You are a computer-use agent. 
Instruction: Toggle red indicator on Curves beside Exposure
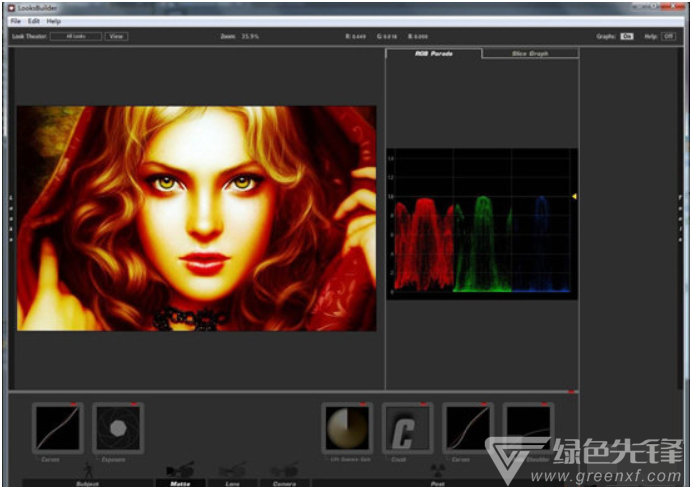(73, 404)
